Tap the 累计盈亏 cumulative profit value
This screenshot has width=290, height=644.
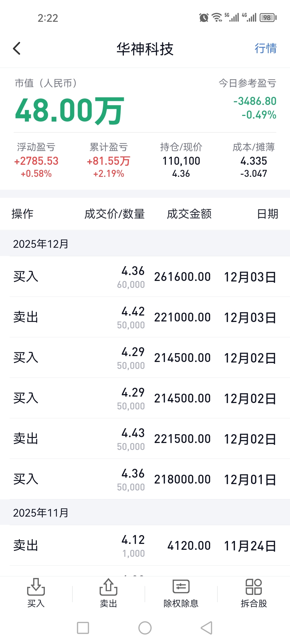(108, 161)
